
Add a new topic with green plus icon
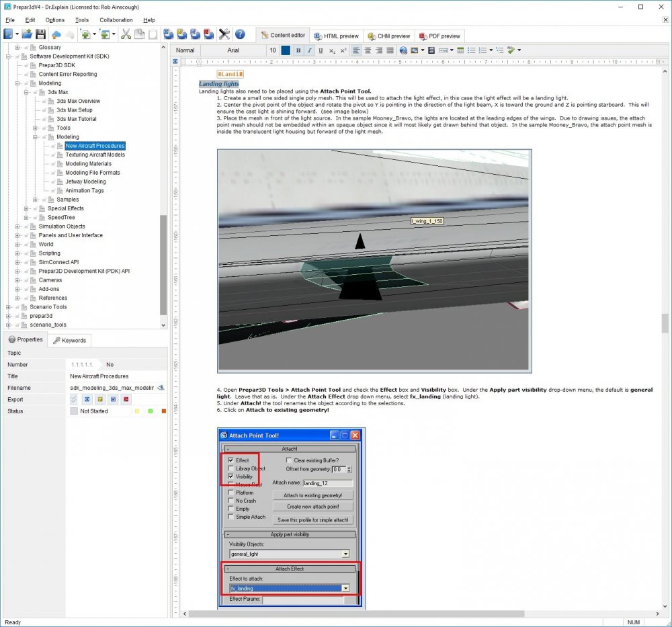(x=85, y=35)
